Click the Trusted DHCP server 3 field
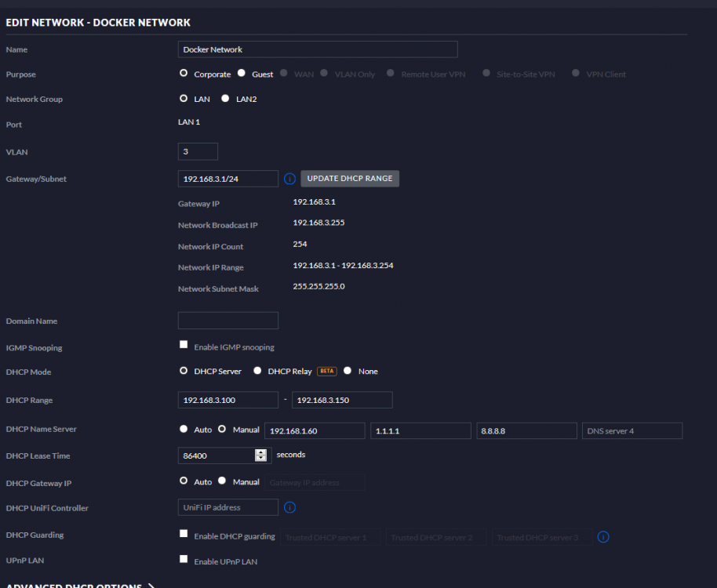 tap(542, 537)
